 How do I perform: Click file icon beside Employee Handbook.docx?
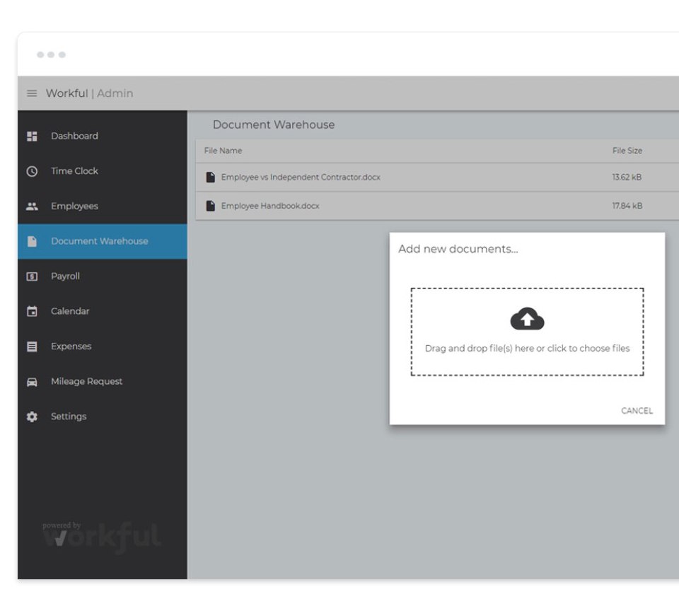(x=211, y=206)
